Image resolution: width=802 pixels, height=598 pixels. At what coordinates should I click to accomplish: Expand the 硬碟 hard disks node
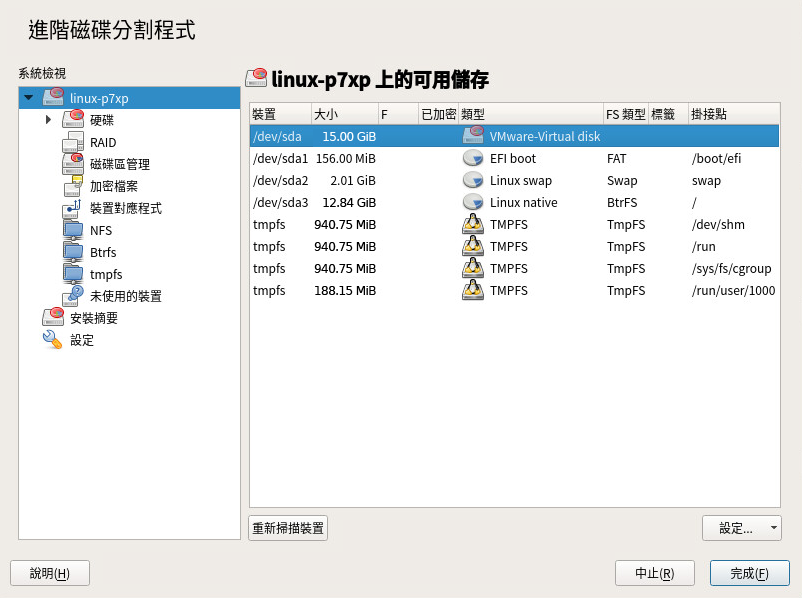click(48, 119)
